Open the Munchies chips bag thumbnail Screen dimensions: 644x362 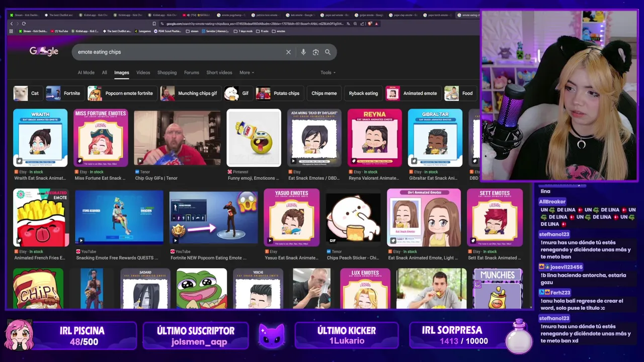(498, 288)
